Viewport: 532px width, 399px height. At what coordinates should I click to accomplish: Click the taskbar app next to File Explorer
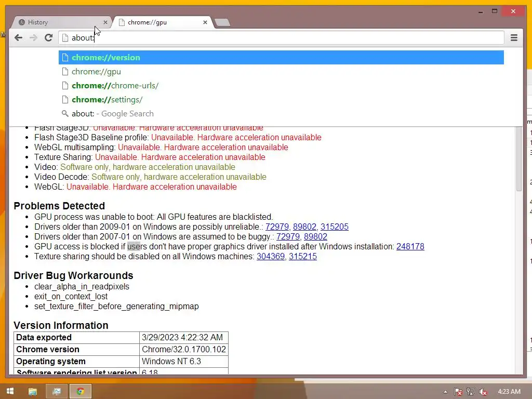pos(57,392)
